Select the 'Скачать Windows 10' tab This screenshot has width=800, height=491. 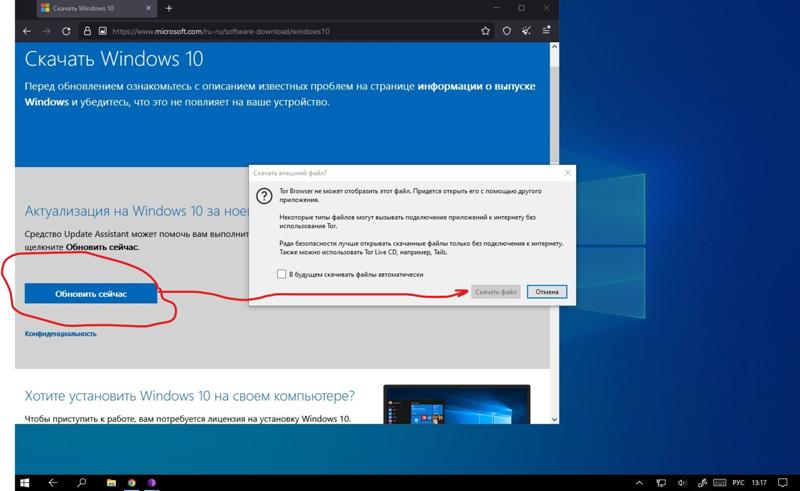tap(95, 8)
